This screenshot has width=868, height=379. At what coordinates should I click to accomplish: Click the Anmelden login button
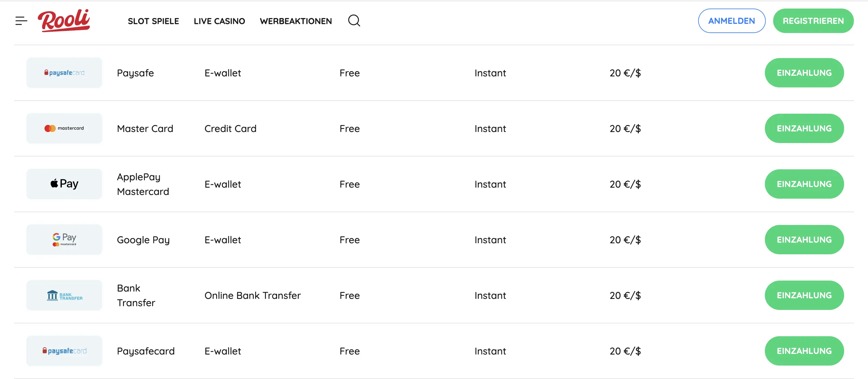(x=731, y=21)
